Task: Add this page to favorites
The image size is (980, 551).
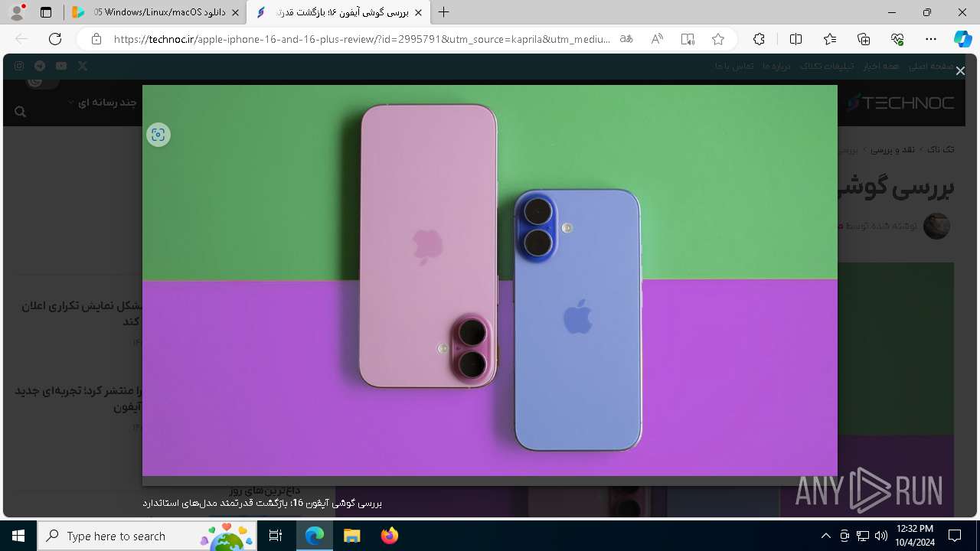Action: [x=717, y=39]
